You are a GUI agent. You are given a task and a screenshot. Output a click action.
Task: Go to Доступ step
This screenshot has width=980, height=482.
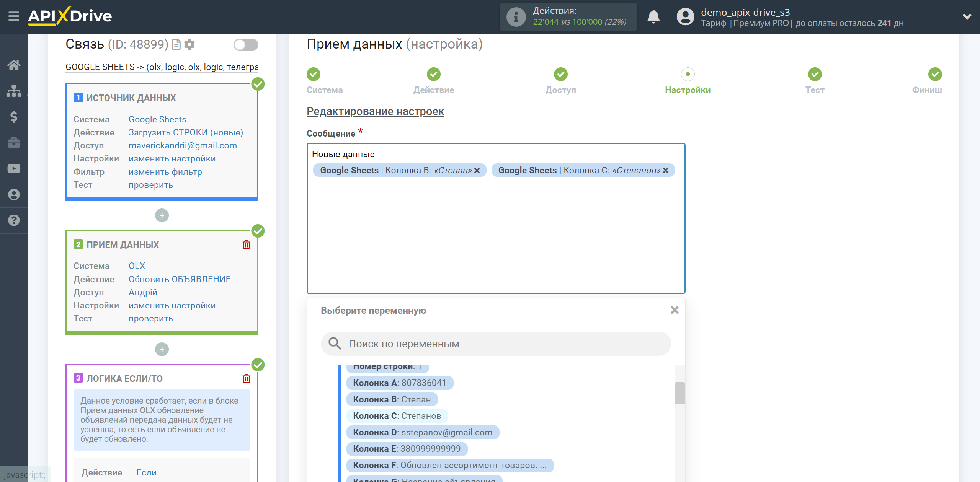561,74
